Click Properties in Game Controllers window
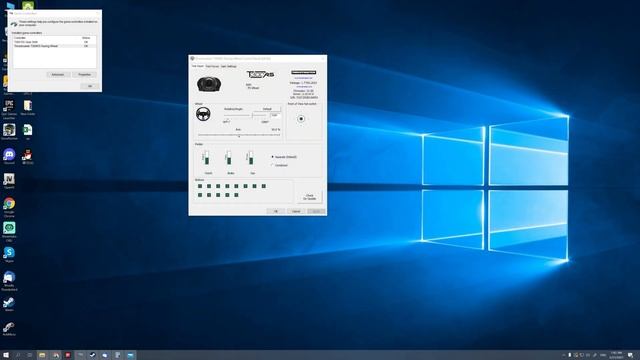The width and height of the screenshot is (640, 360). coord(84,75)
